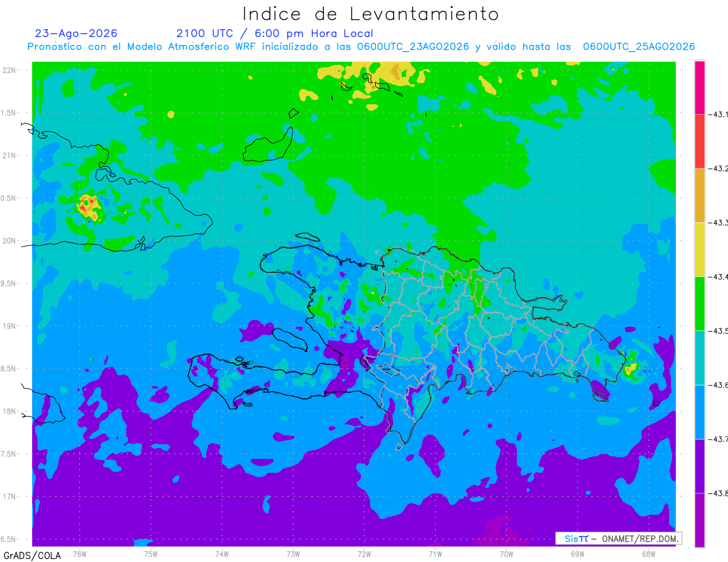Pick the violet swatch below -43.8

pos(699,520)
